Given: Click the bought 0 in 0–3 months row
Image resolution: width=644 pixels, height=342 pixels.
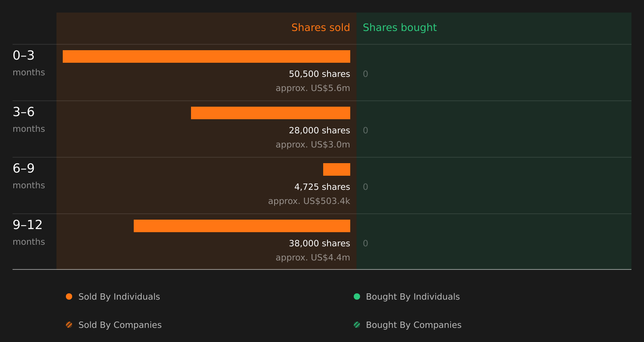Looking at the screenshot, I should (x=366, y=74).
